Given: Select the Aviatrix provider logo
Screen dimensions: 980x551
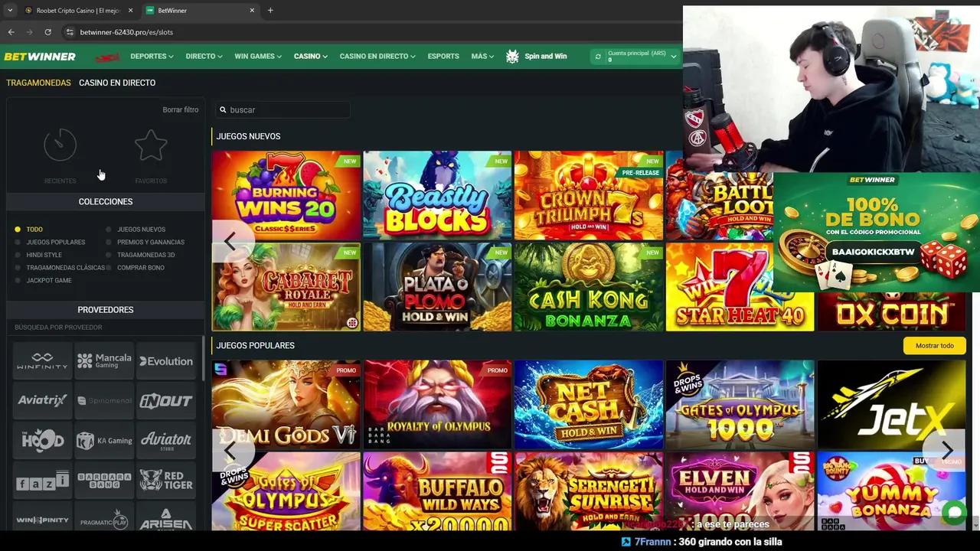Looking at the screenshot, I should tap(43, 400).
